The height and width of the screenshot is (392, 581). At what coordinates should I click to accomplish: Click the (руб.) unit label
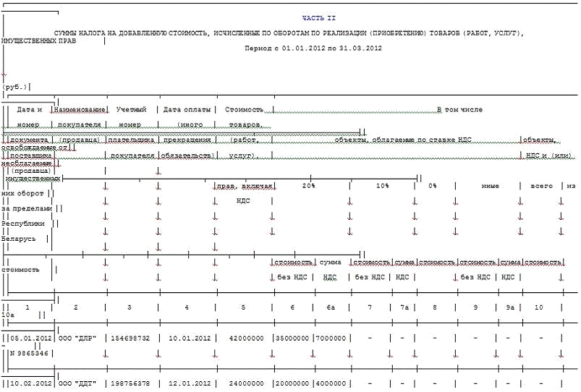[x=15, y=87]
